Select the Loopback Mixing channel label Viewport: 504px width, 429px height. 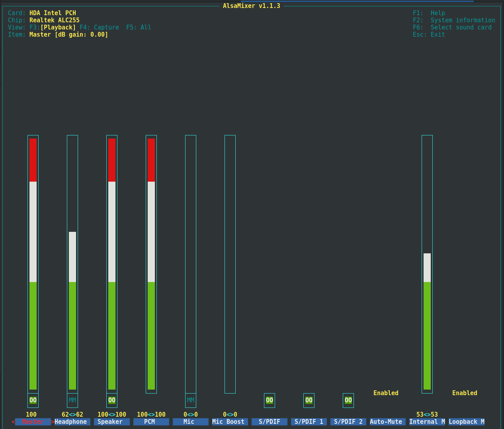tap(467, 422)
